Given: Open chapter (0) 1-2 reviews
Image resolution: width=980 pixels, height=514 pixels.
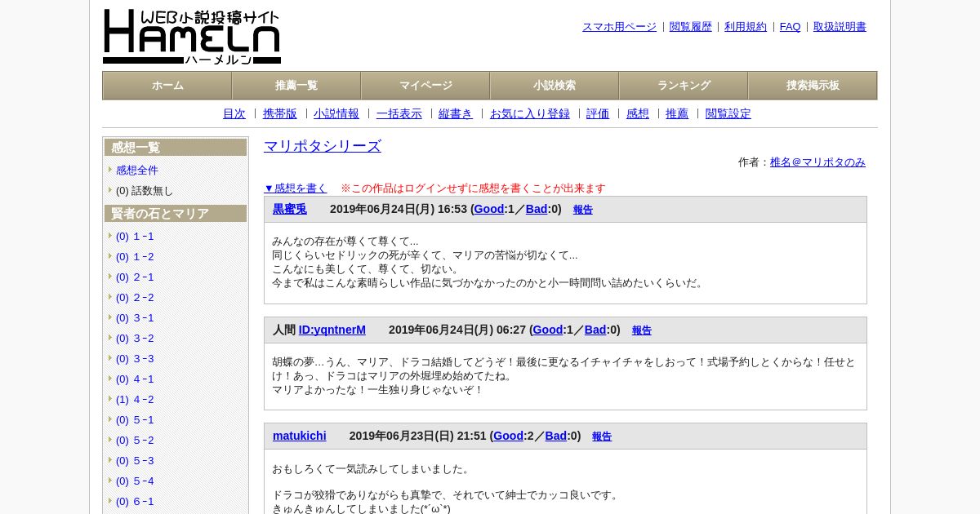Looking at the screenshot, I should 135,257.
